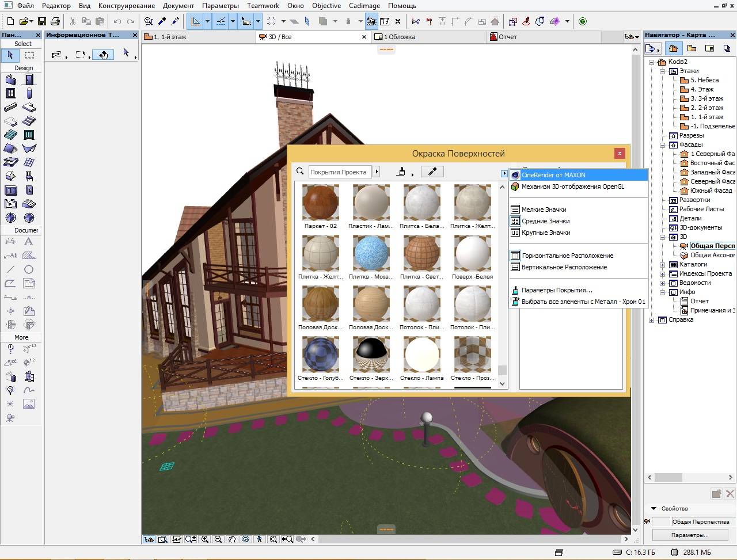Click Выбрать все элементы с Металл - Хром 01
The height and width of the screenshot is (560, 737).
pos(579,302)
